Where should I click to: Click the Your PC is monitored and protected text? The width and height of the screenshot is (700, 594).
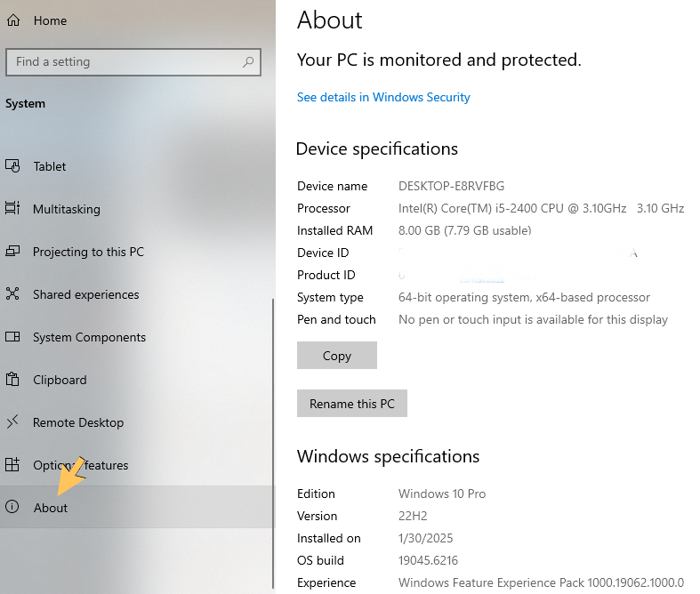(439, 60)
